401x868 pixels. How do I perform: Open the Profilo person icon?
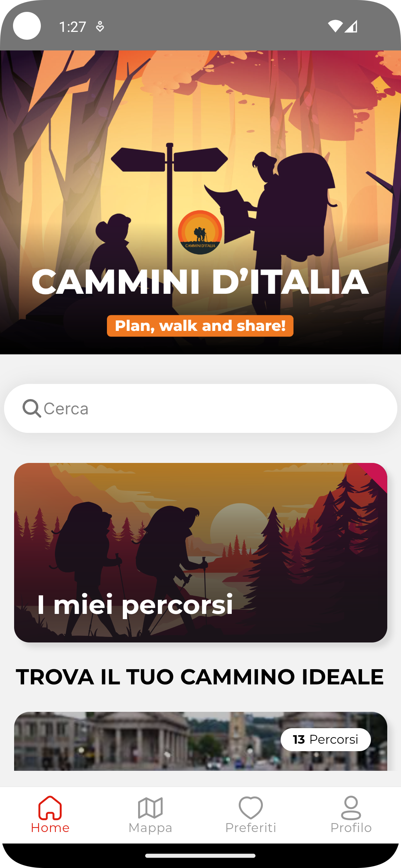(351, 808)
